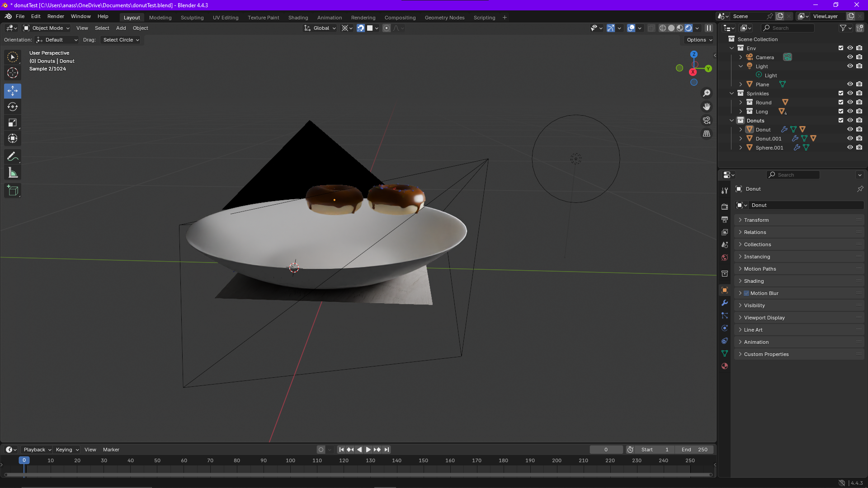The width and height of the screenshot is (868, 488).
Task: Open the Particles properties tab
Action: click(x=725, y=315)
